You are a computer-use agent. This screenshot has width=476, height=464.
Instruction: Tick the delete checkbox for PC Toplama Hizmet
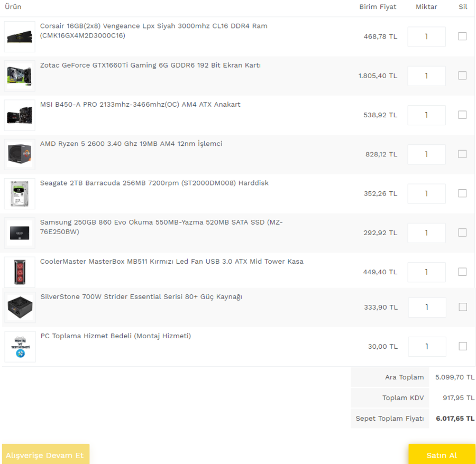point(463,346)
